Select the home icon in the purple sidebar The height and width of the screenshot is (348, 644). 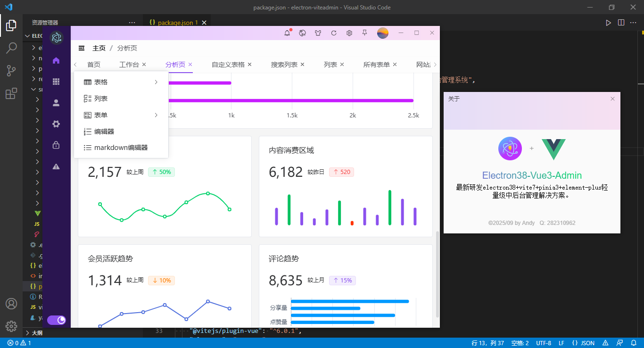point(56,60)
